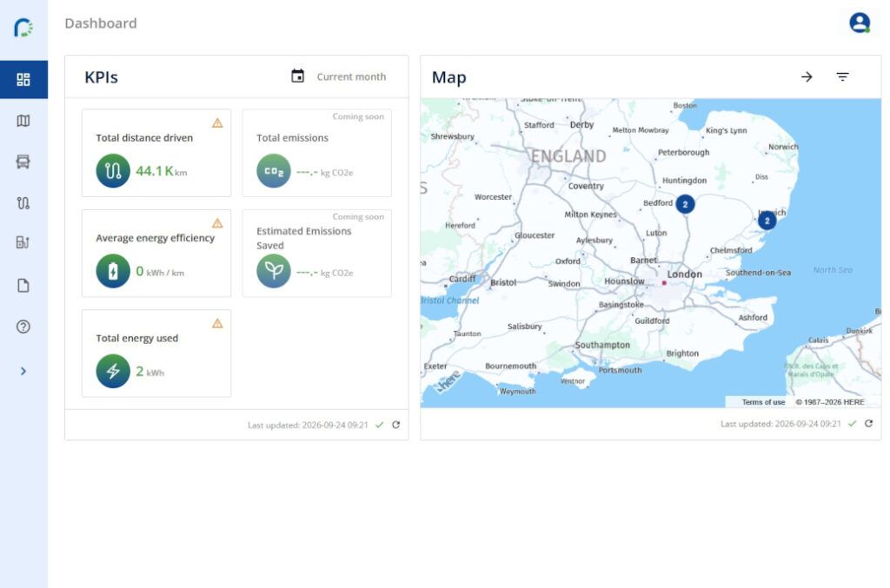
Task: Click the Total energy used card title
Action: point(136,339)
